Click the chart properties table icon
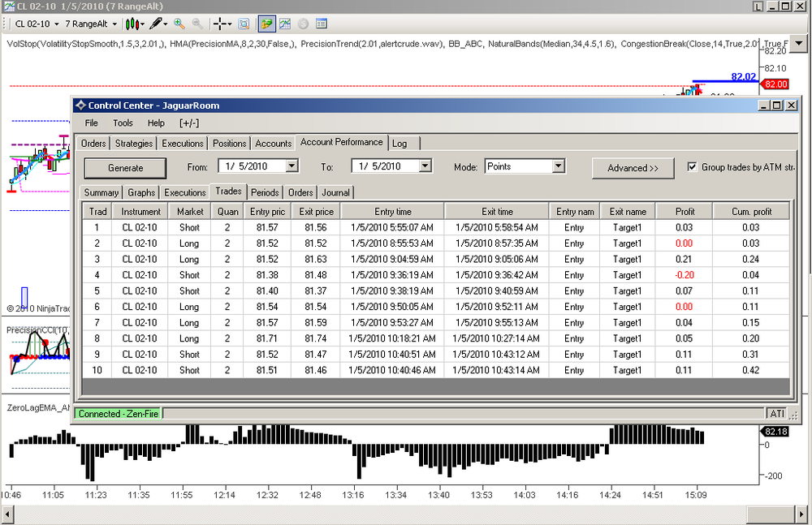This screenshot has height=525, width=812. 321,24
